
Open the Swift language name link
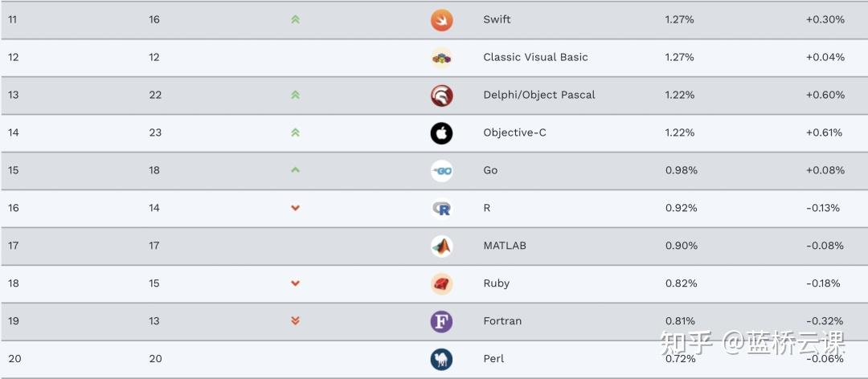pyautogui.click(x=497, y=19)
